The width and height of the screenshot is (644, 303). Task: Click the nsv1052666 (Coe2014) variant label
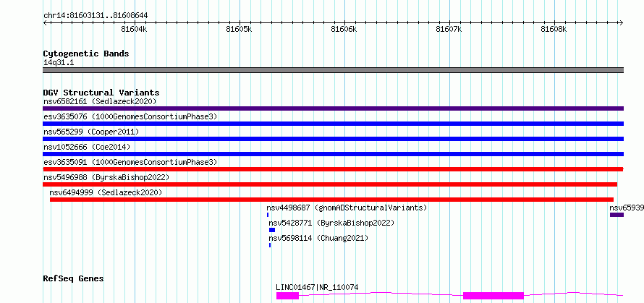[x=87, y=147]
